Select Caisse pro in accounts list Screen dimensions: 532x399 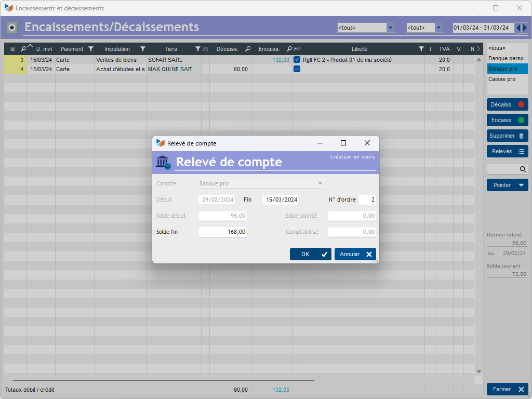click(502, 79)
